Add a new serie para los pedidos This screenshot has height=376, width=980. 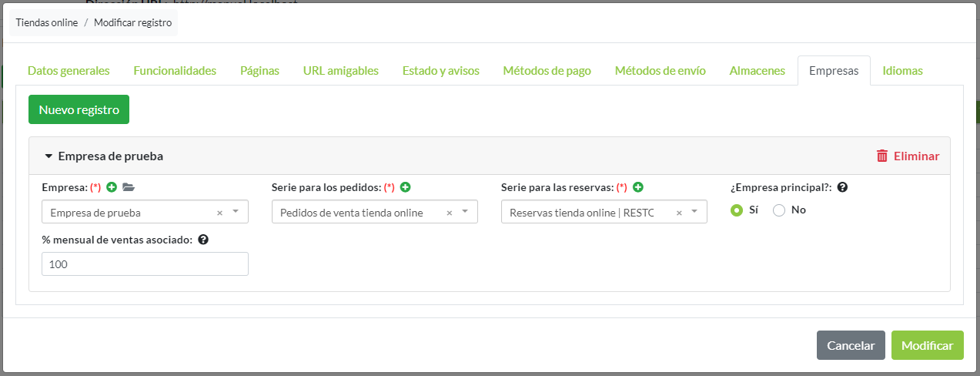pos(405,187)
